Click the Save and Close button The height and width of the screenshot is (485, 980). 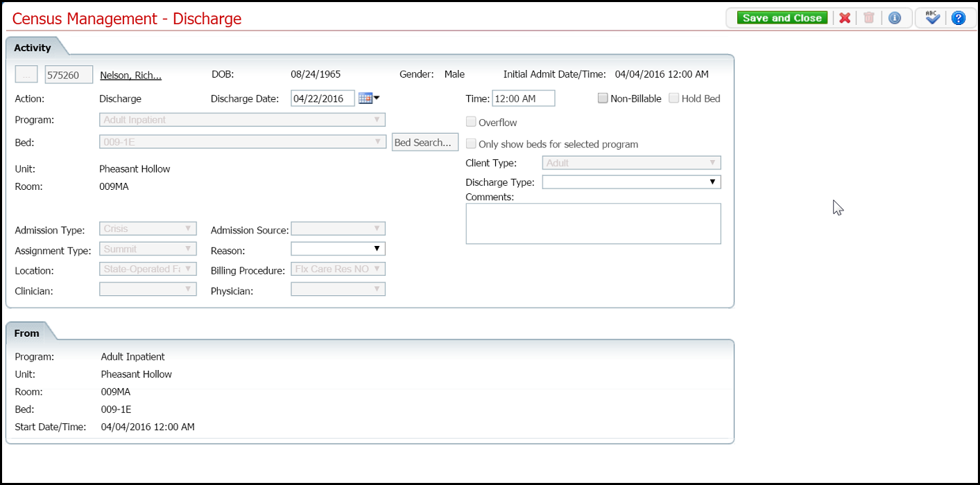[x=782, y=18]
